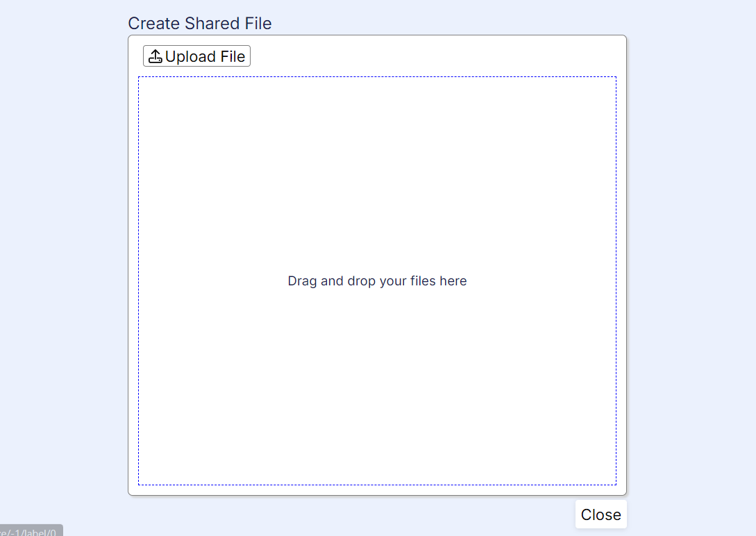
Task: Click the word "File" in upload button
Action: tap(233, 57)
